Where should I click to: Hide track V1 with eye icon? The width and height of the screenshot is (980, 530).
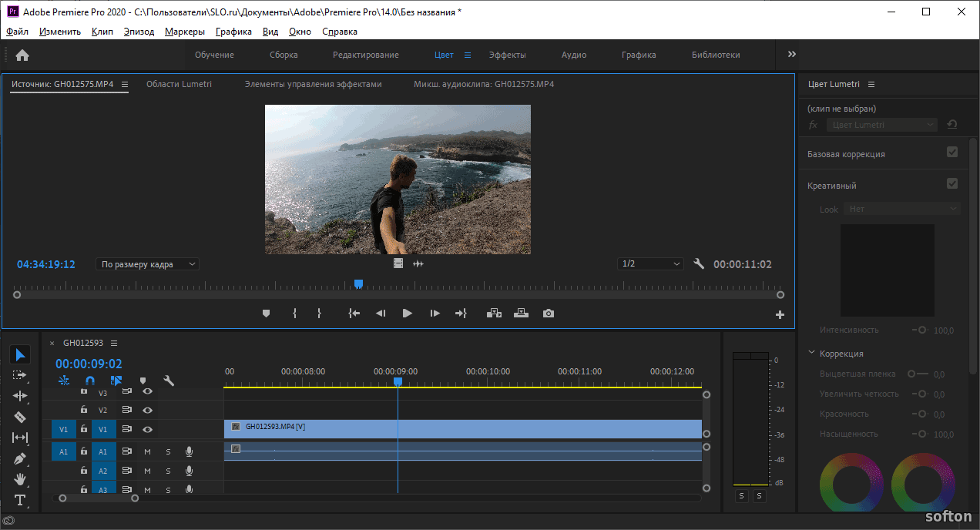(x=147, y=429)
